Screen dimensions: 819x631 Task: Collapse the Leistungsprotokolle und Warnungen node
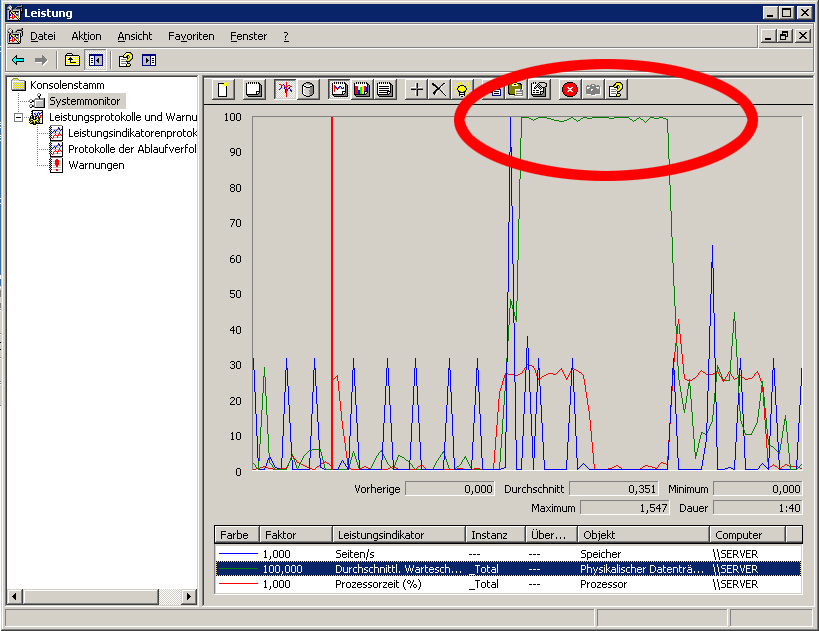(19, 117)
